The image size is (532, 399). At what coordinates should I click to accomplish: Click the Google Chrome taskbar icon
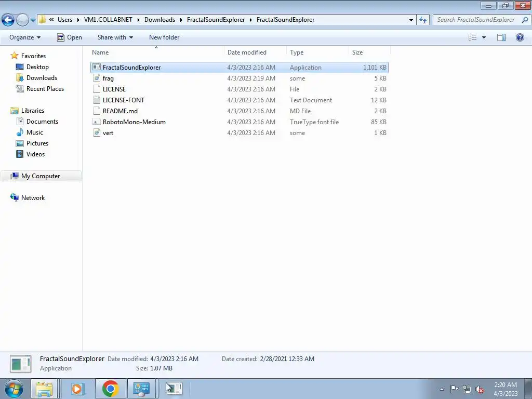pyautogui.click(x=110, y=389)
